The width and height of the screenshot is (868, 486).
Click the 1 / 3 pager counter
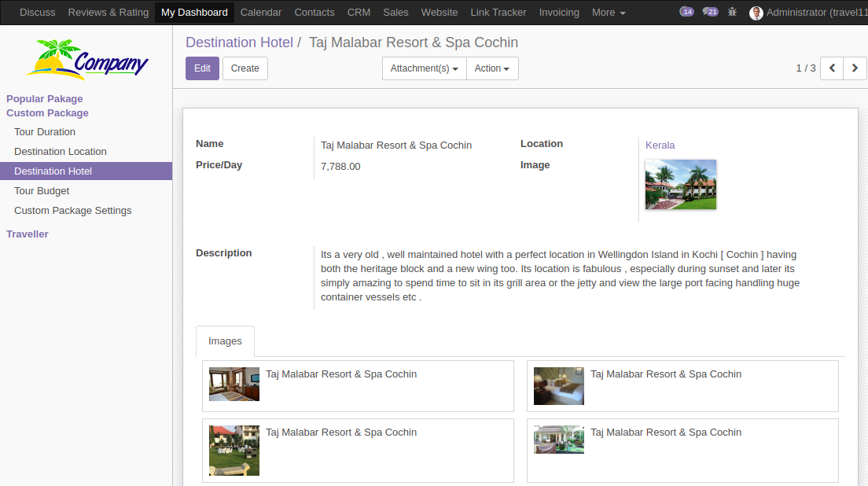tap(806, 68)
